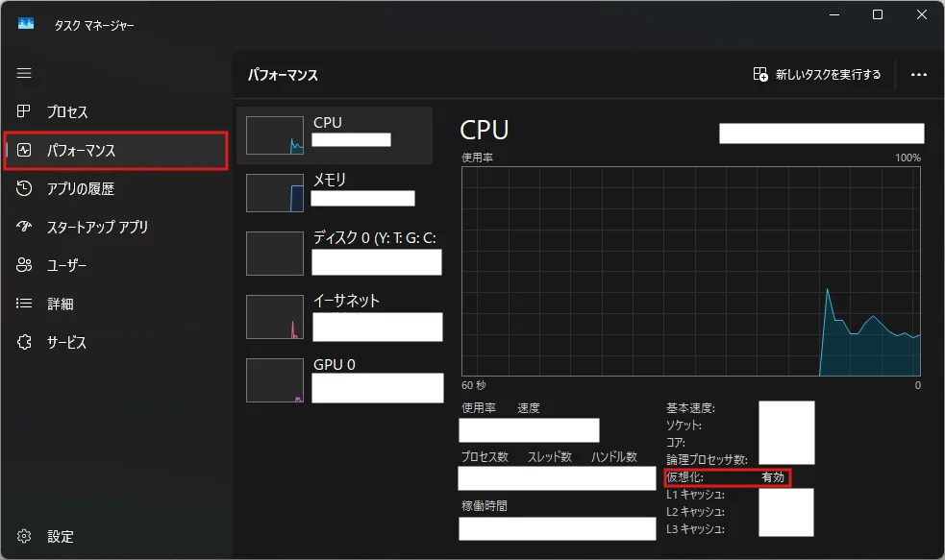Viewport: 945px width, 560px height.
Task: Click the Task Manager app icon in title bar
Action: 26,23
